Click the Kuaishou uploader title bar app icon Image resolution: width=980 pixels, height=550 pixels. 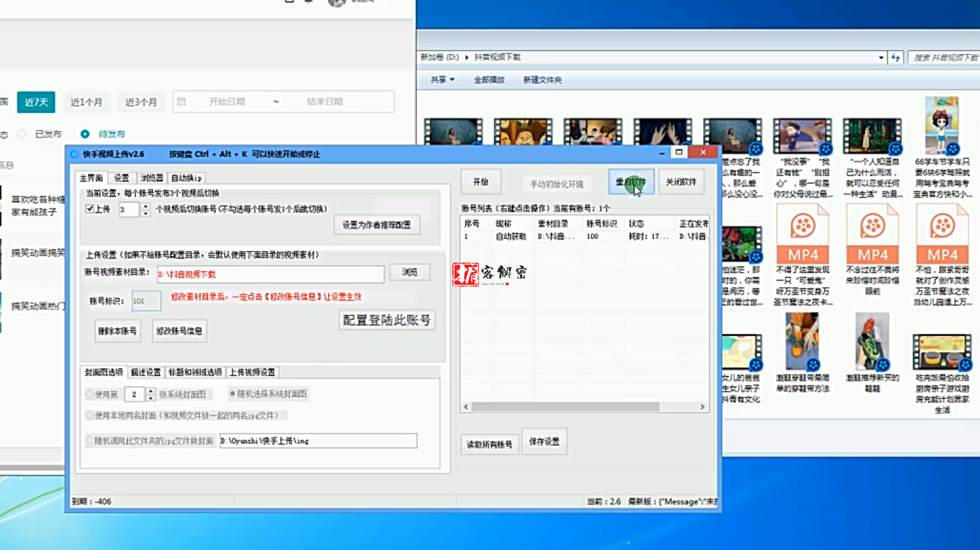coord(74,154)
